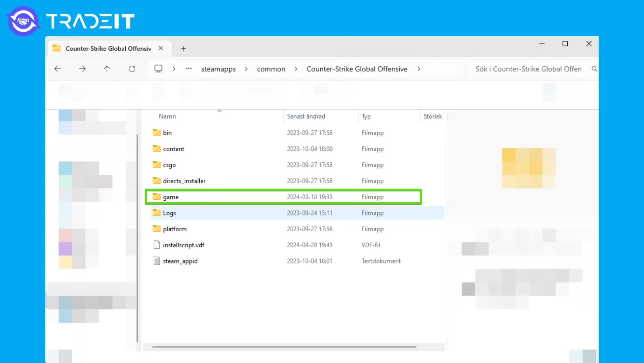
Task: Click the file name 'csgo'
Action: pos(169,165)
